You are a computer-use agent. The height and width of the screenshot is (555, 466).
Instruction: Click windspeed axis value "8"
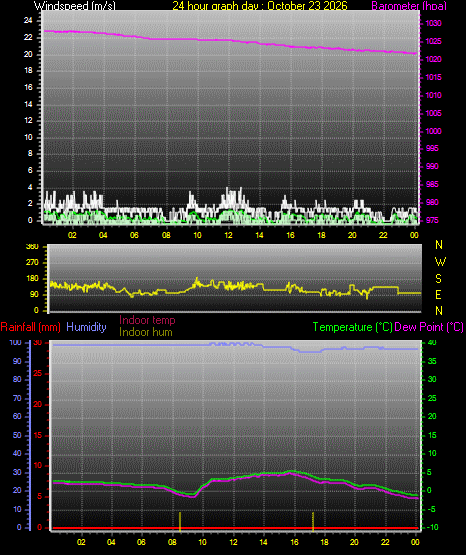pyautogui.click(x=30, y=154)
